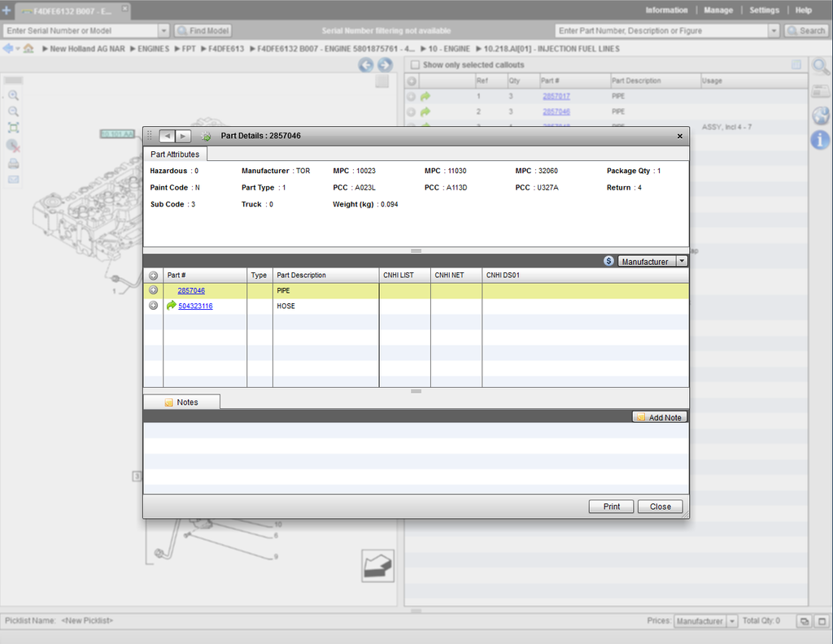Go to next part in details dialog

pos(184,136)
